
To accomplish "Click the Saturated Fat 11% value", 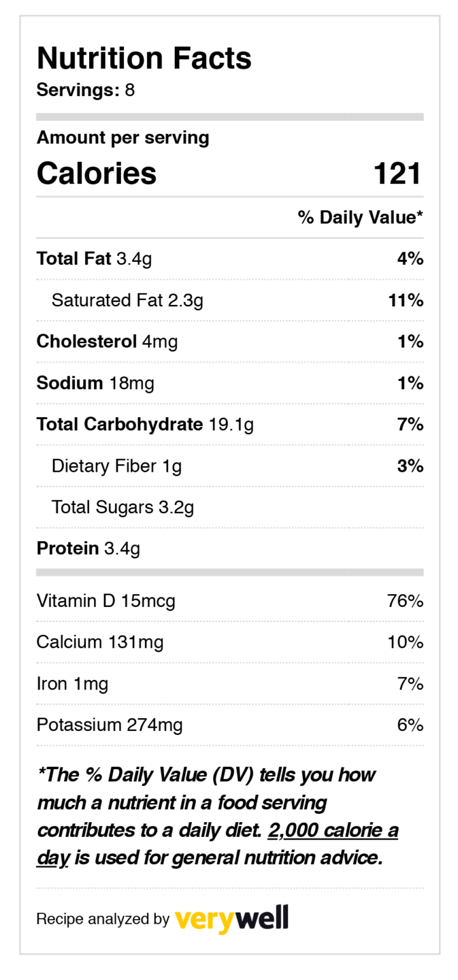I will point(406,300).
